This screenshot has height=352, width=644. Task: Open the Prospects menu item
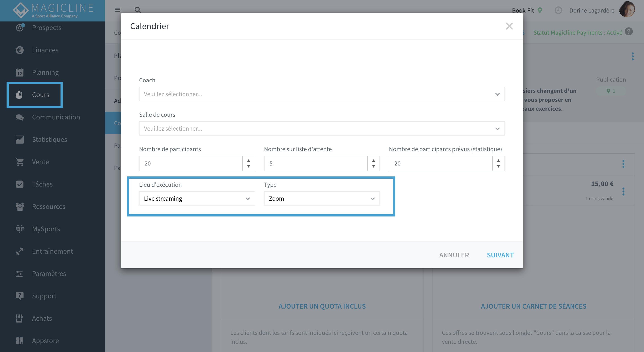pos(47,28)
